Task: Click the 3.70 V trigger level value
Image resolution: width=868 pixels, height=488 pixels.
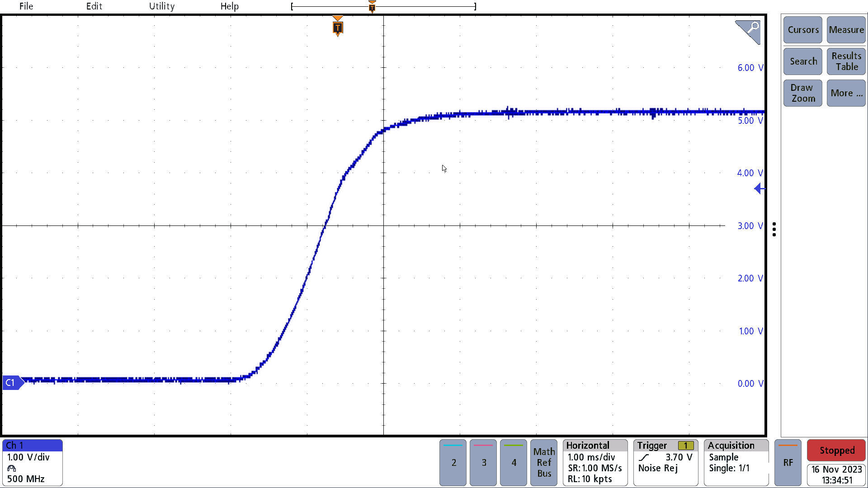Action: point(679,457)
